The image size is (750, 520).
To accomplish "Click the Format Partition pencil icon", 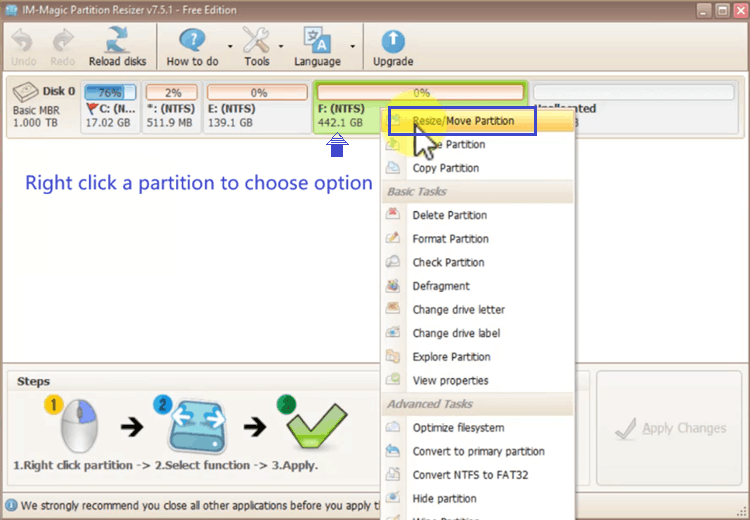I will [x=393, y=237].
